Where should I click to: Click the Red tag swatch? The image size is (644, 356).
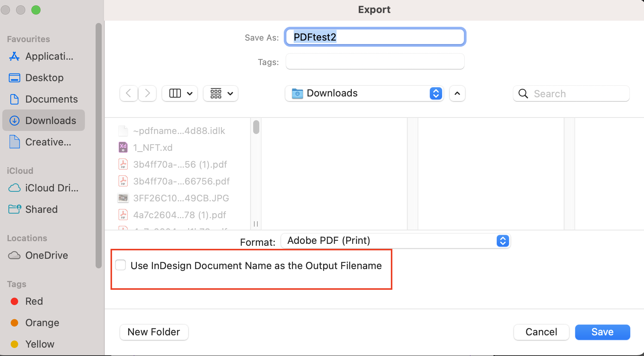click(14, 301)
